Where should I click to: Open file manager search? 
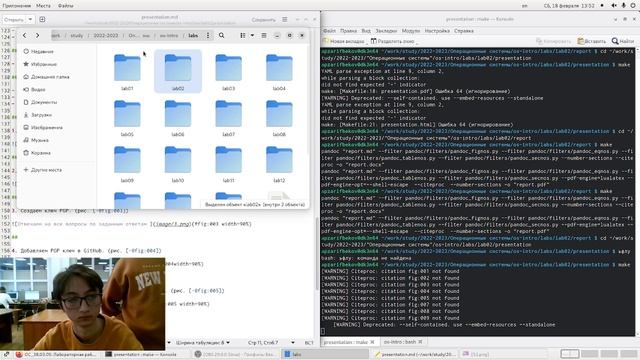tap(222, 36)
